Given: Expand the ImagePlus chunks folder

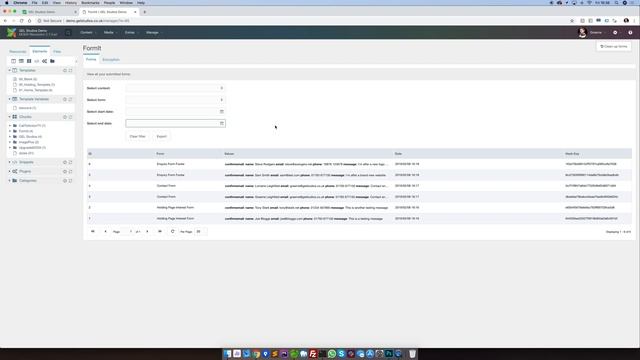Looking at the screenshot, I should [x=10, y=142].
